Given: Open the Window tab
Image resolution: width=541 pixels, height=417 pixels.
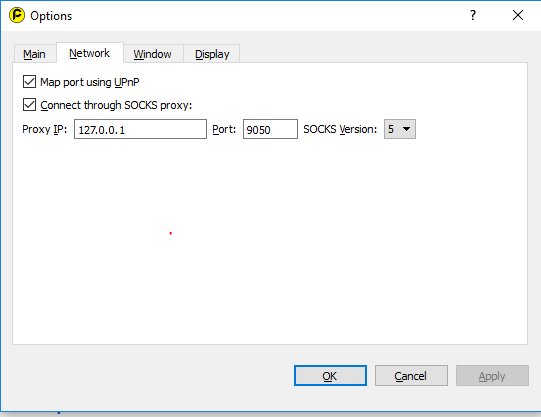Looking at the screenshot, I should click(153, 54).
